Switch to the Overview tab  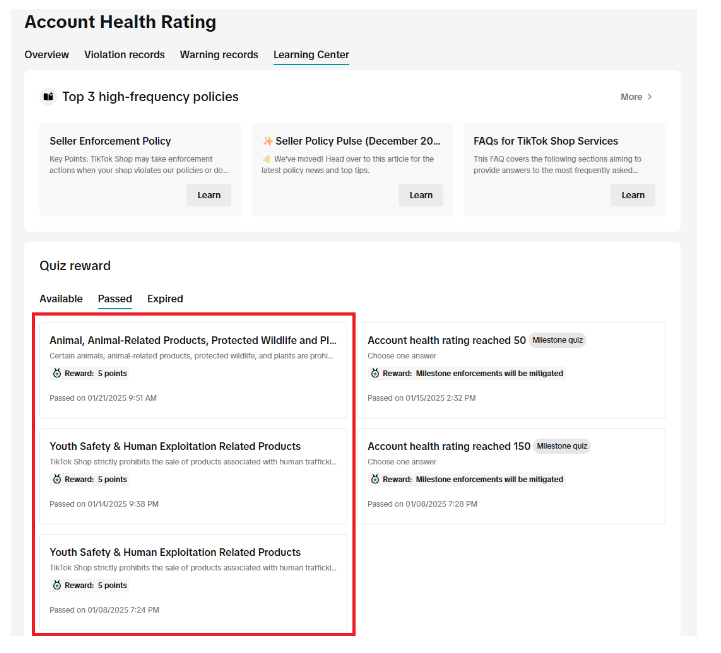pos(47,55)
